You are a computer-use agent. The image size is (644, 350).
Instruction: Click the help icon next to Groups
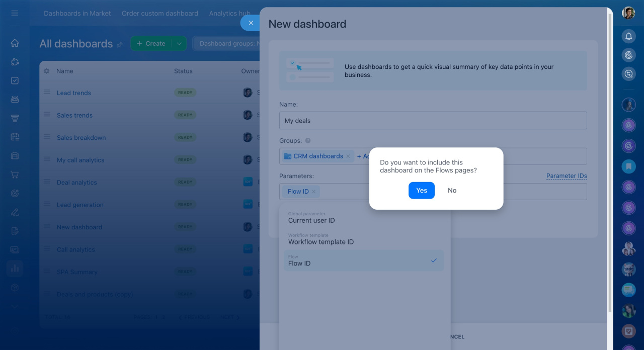pos(308,141)
